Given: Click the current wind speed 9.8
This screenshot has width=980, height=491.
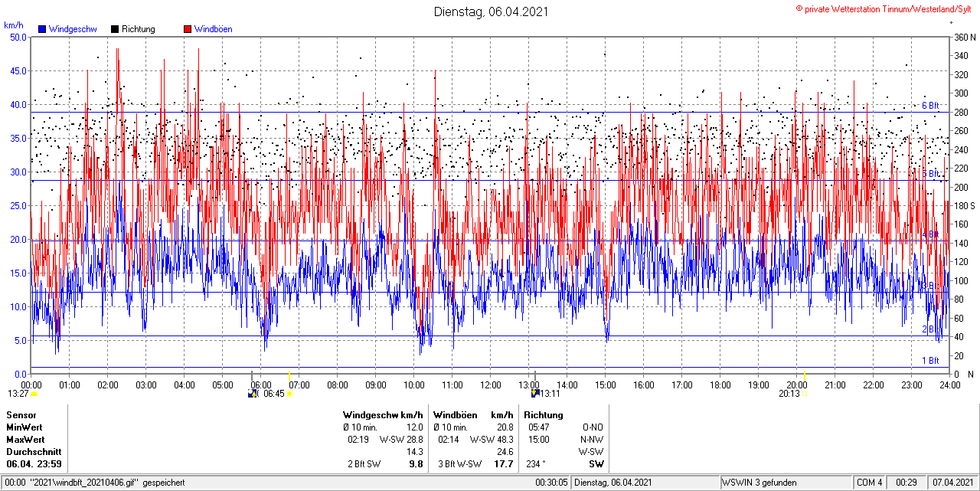Looking at the screenshot, I should pyautogui.click(x=416, y=464).
